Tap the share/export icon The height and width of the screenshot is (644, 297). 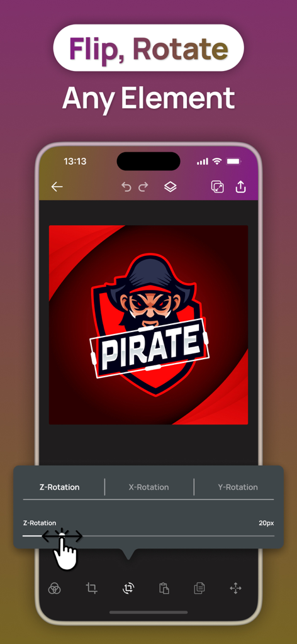point(241,187)
